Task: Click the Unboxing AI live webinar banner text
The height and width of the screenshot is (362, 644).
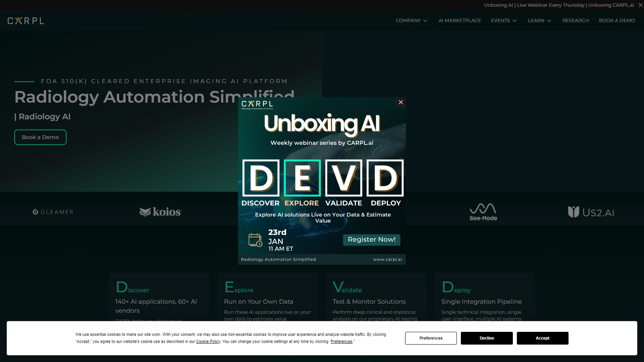Action: tap(559, 5)
